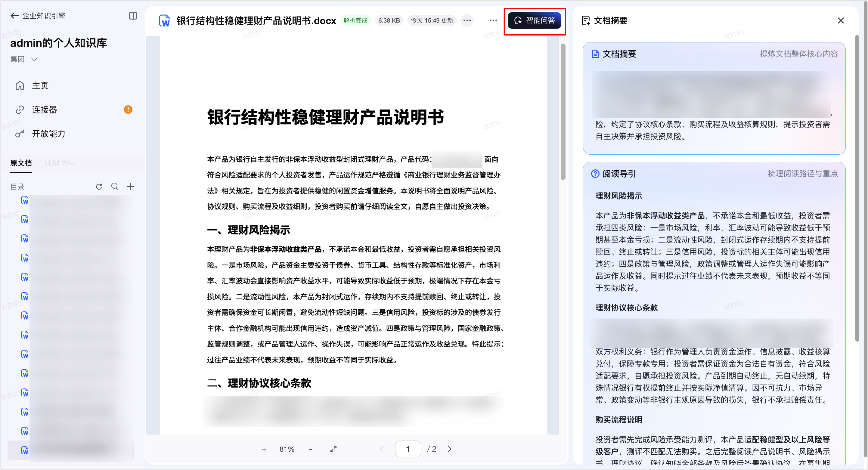Click the 今天 15:49 更新 label
Screen dimensions: 868x470
pyautogui.click(x=432, y=20)
